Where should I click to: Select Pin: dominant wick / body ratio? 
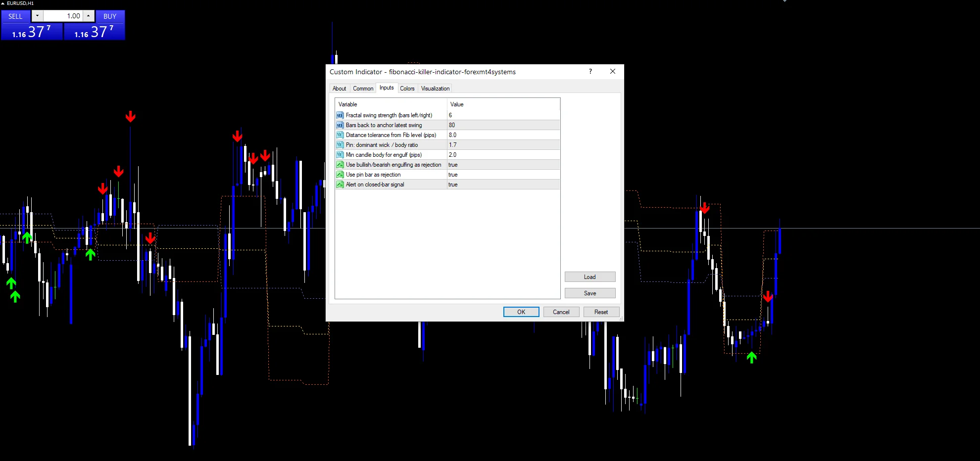(x=382, y=145)
